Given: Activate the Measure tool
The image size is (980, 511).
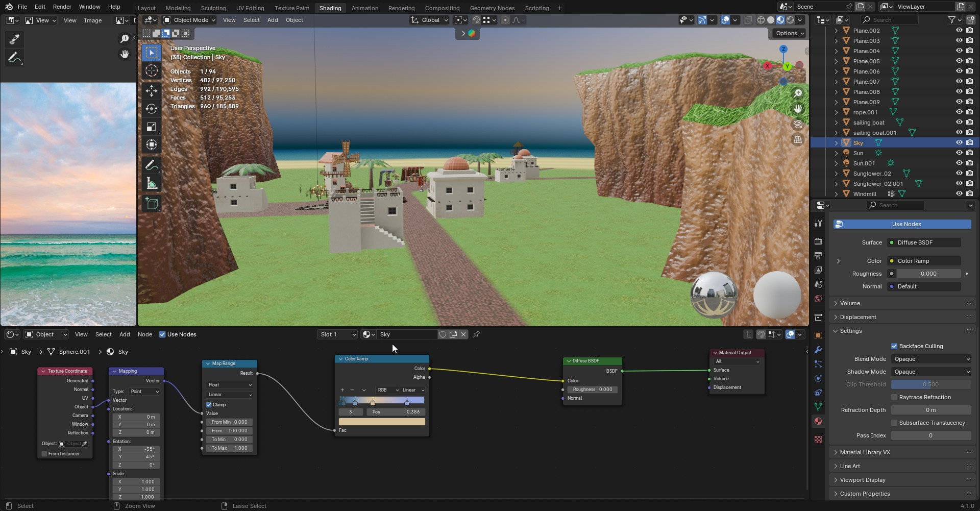Looking at the screenshot, I should coord(152,183).
